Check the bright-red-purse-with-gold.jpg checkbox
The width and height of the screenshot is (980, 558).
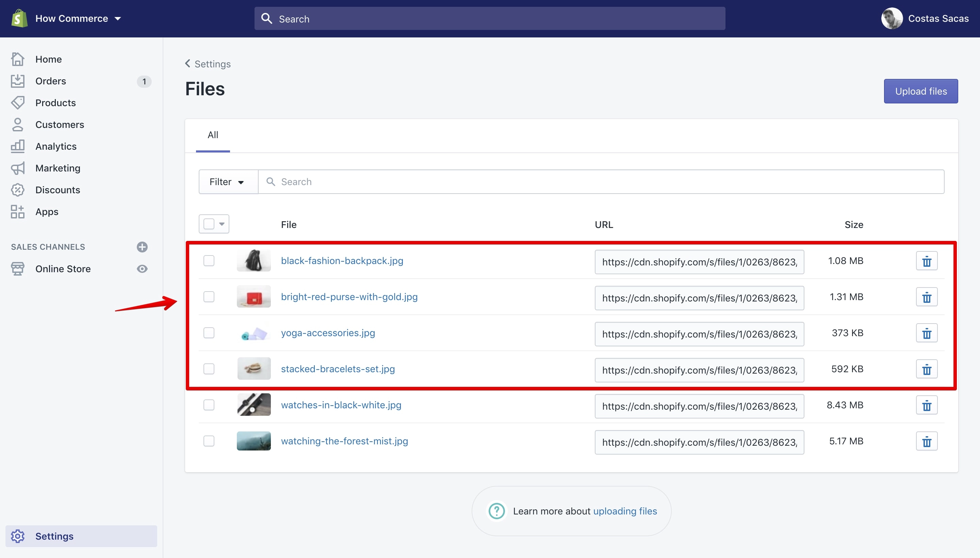point(209,297)
